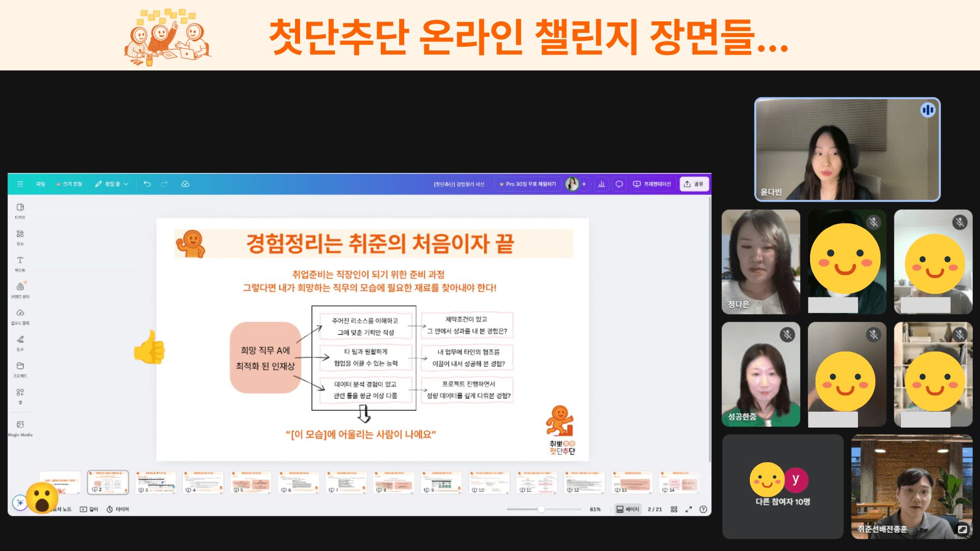Screen dimensions: 980x551
Task: Open the comments speech bubble icon
Action: pos(619,184)
